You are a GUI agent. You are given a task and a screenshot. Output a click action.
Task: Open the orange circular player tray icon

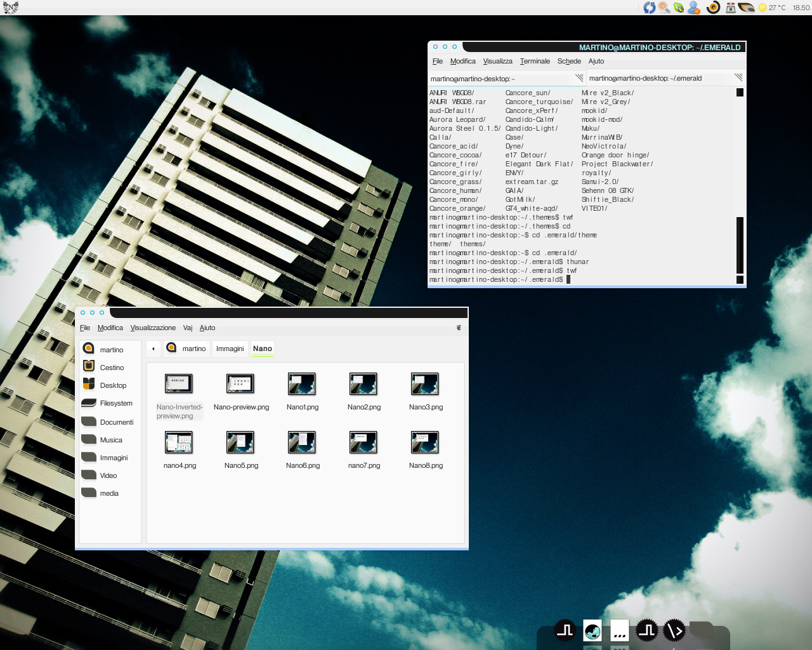(713, 8)
